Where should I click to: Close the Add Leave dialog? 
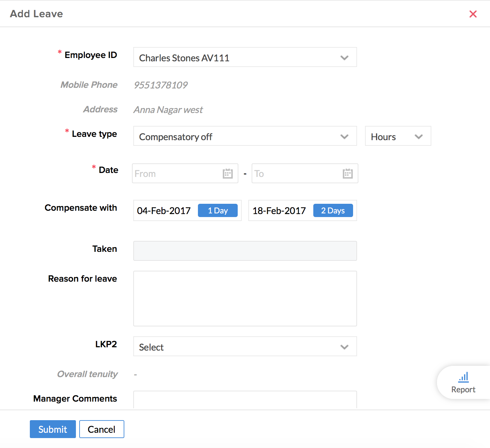(473, 14)
